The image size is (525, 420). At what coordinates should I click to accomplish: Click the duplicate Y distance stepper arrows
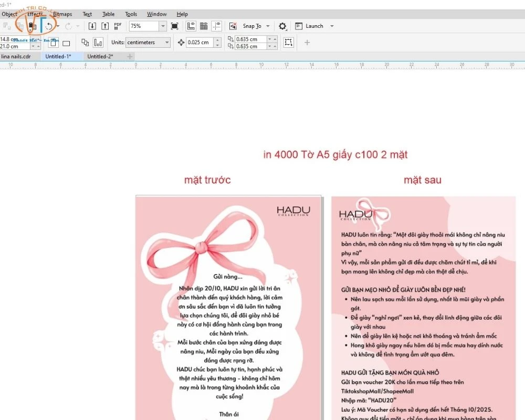coord(272,46)
